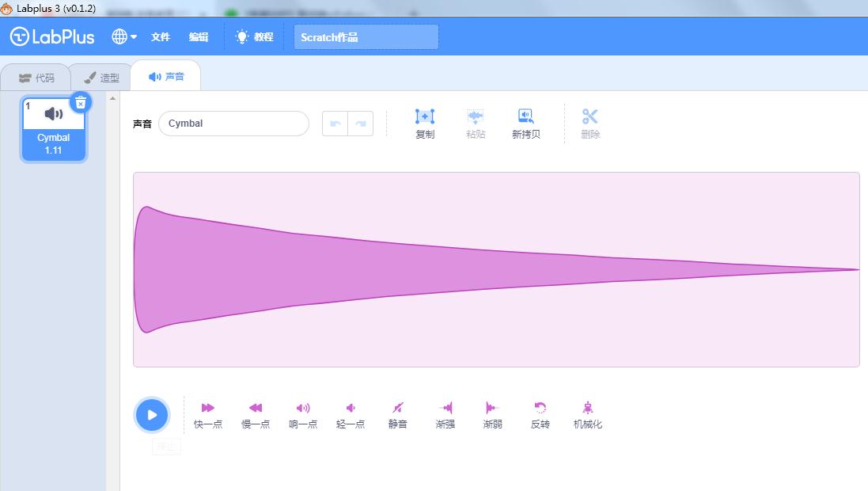
Task: Delete the Cymbal sound using trash icon
Action: 81,102
